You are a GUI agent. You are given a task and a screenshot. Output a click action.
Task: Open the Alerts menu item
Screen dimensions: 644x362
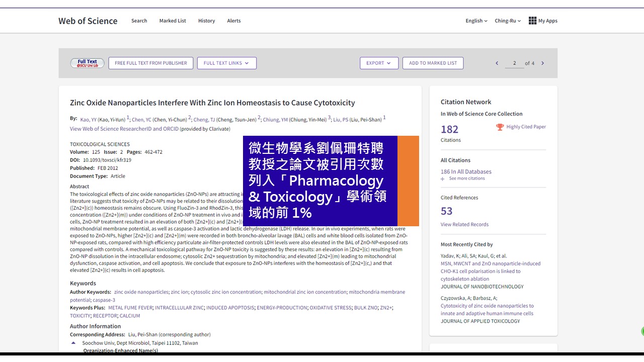tap(233, 21)
